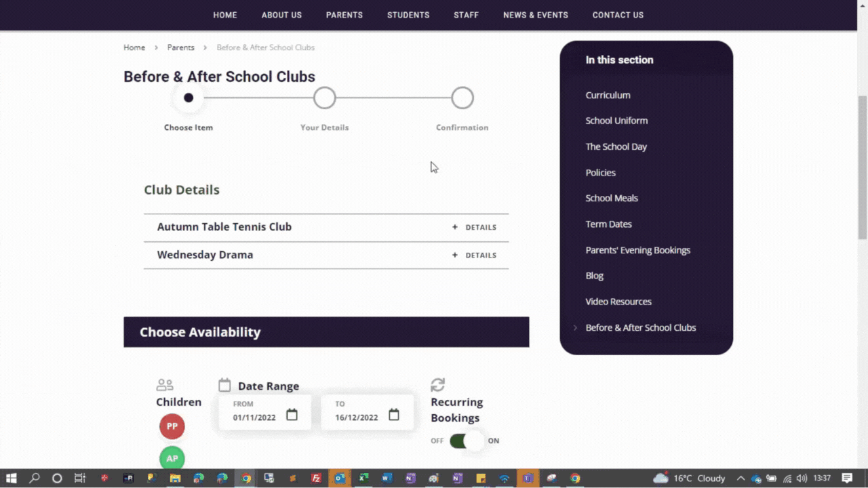The width and height of the screenshot is (868, 488).
Task: Select the child labeled PP
Action: click(x=172, y=426)
